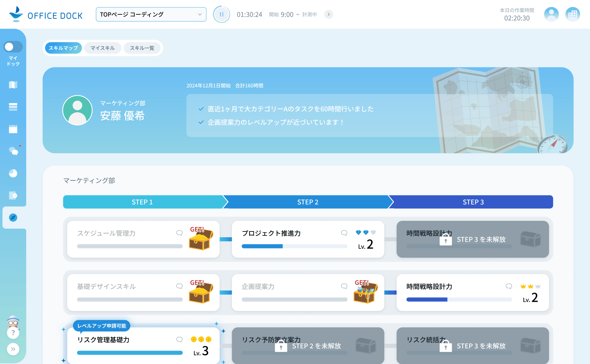Click the help question mark button

13,333
